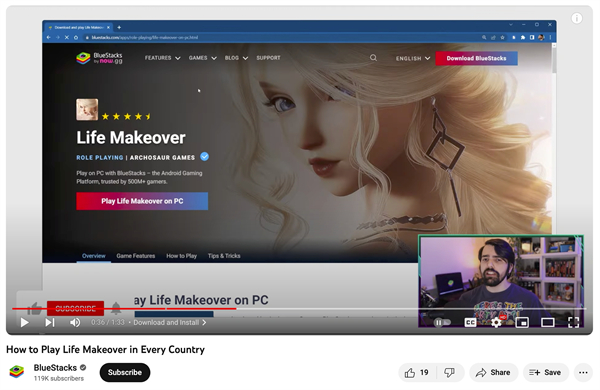Subscribe to the BlueStacks channel
Viewport: 600px width, 390px height.
click(125, 372)
